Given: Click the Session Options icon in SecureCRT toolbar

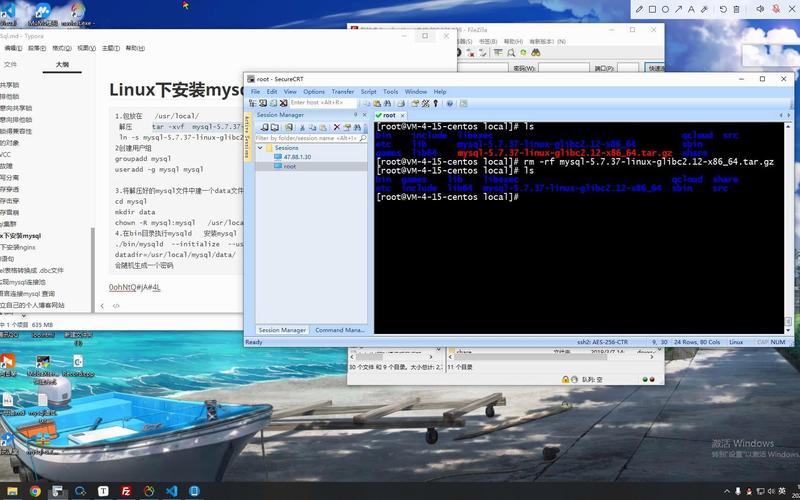Looking at the screenshot, I should pos(414,103).
